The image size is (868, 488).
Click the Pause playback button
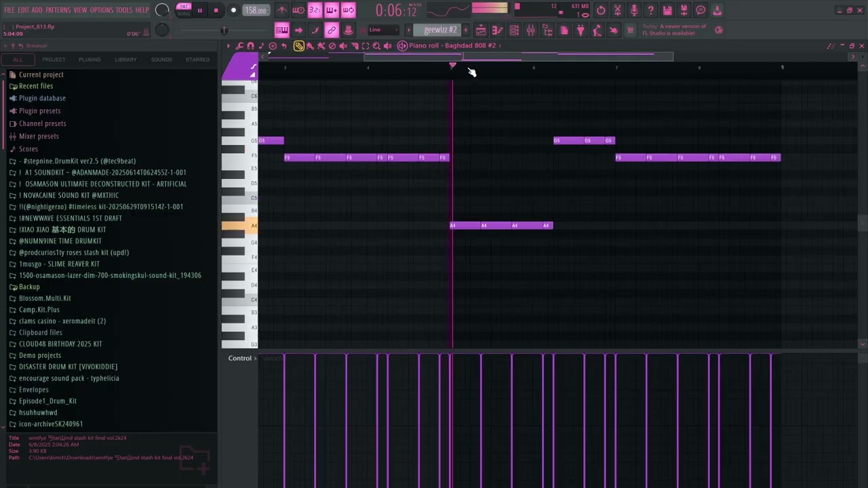(x=200, y=10)
